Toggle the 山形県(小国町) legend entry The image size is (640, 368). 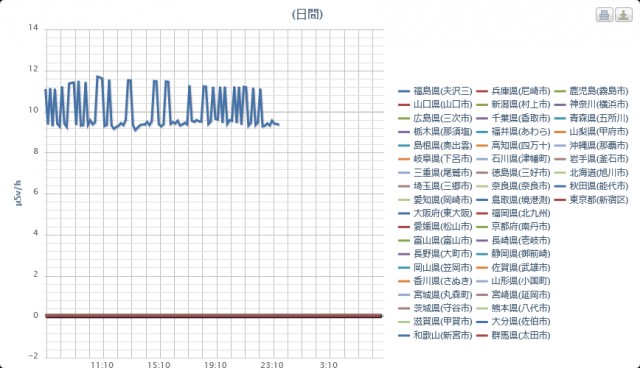(513, 281)
